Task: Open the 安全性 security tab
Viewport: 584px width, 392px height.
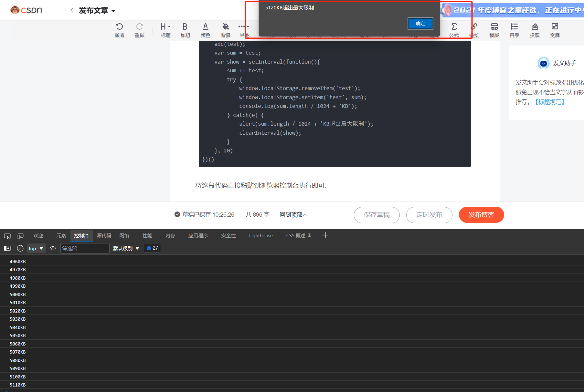Action: pyautogui.click(x=228, y=236)
